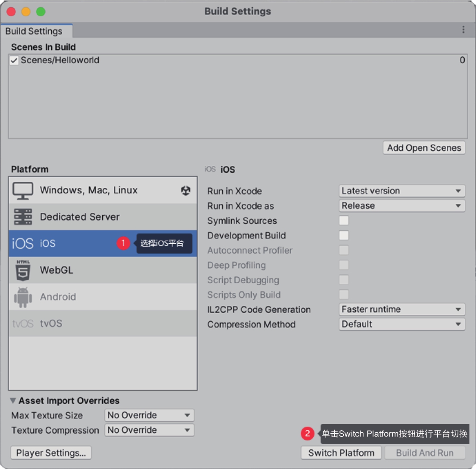The image size is (476, 469).
Task: Click the tvOS platform icon
Action: [23, 323]
